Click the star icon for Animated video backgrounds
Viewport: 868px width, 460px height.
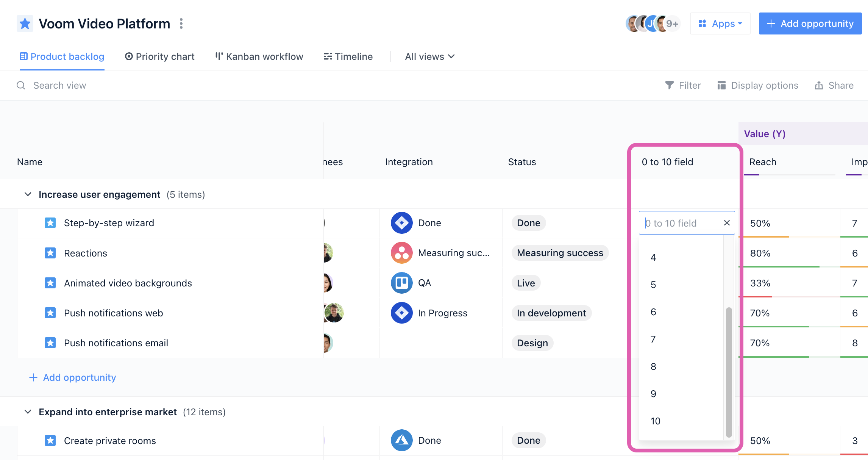[x=50, y=283]
